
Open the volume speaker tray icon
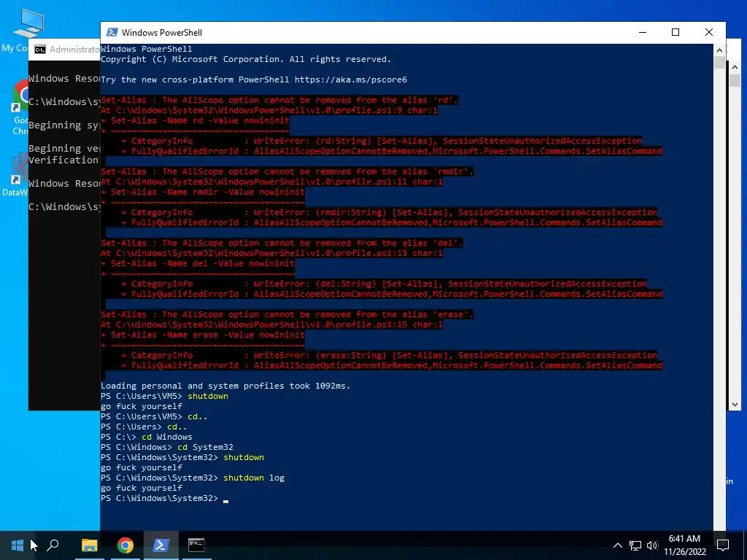click(652, 545)
